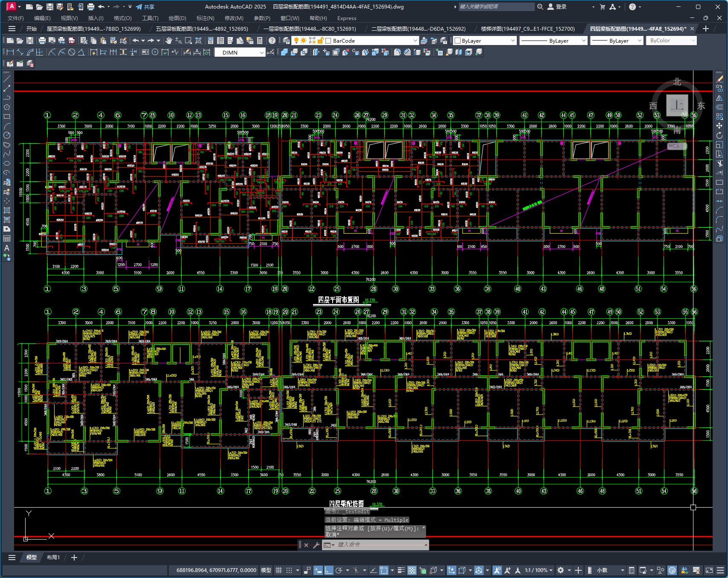This screenshot has width=728, height=578.
Task: Select the Center Mark tool
Action: click(x=155, y=52)
